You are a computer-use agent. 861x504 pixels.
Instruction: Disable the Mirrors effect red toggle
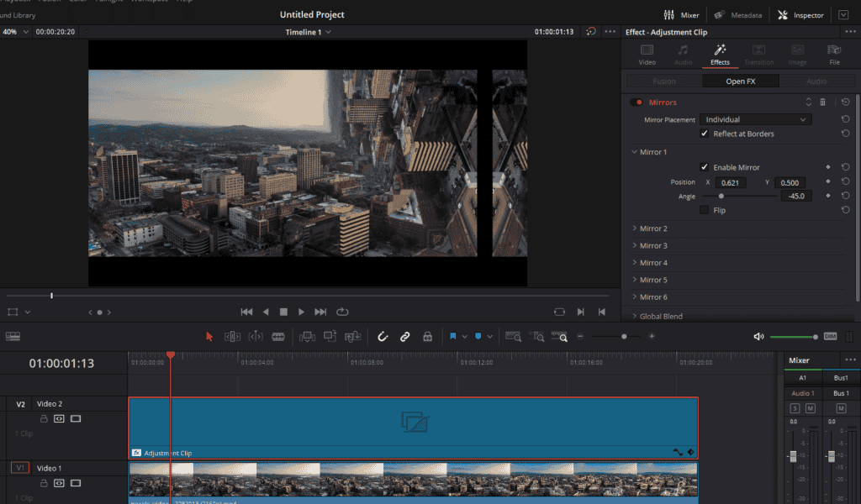[637, 102]
